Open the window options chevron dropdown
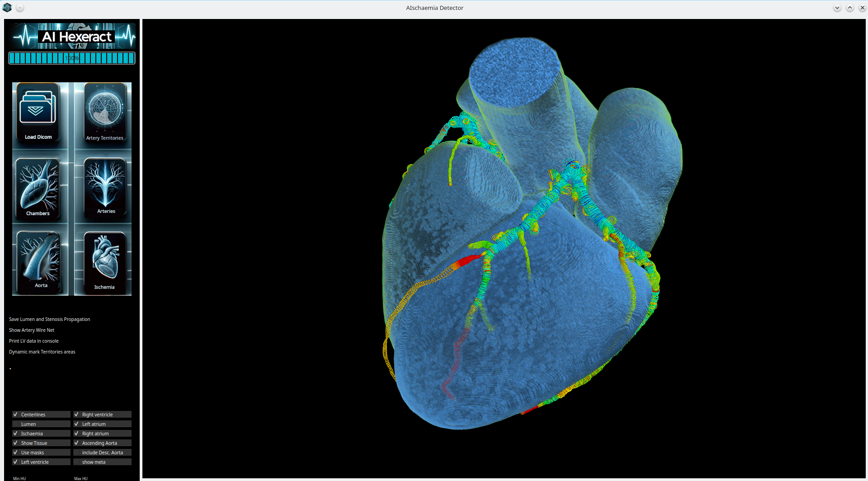This screenshot has width=868, height=481. pyautogui.click(x=837, y=8)
